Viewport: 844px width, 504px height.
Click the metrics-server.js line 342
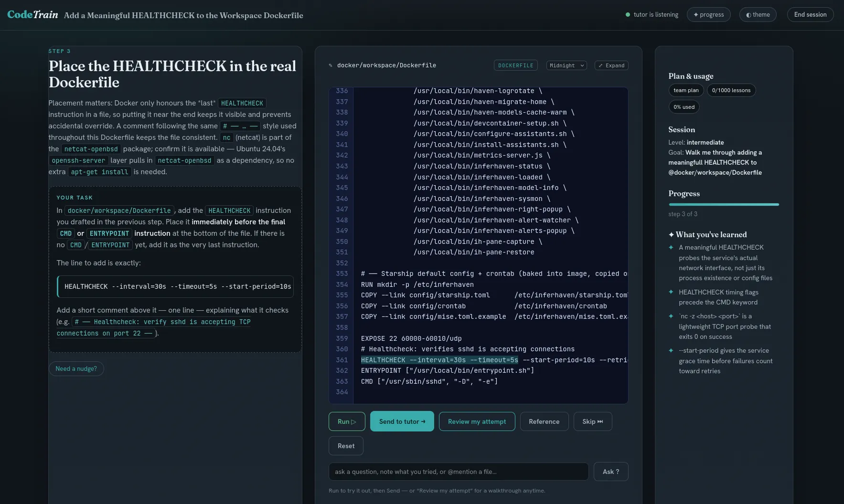coord(482,155)
